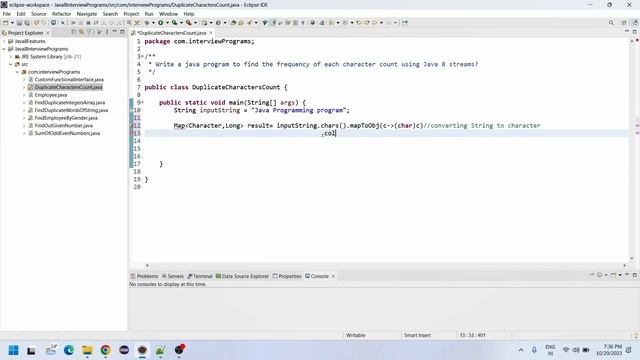Open the Navigate menu
This screenshot has height=360, width=640.
(x=87, y=14)
